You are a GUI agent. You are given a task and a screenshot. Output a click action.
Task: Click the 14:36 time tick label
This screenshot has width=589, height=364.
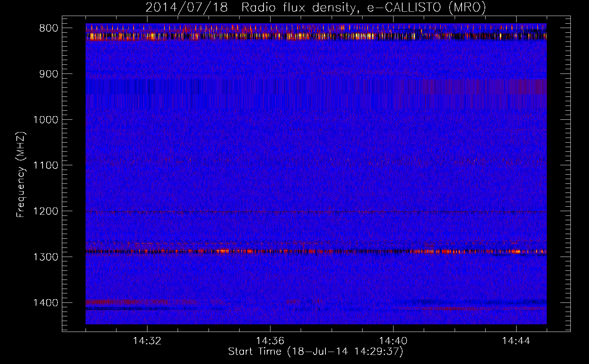click(x=270, y=341)
